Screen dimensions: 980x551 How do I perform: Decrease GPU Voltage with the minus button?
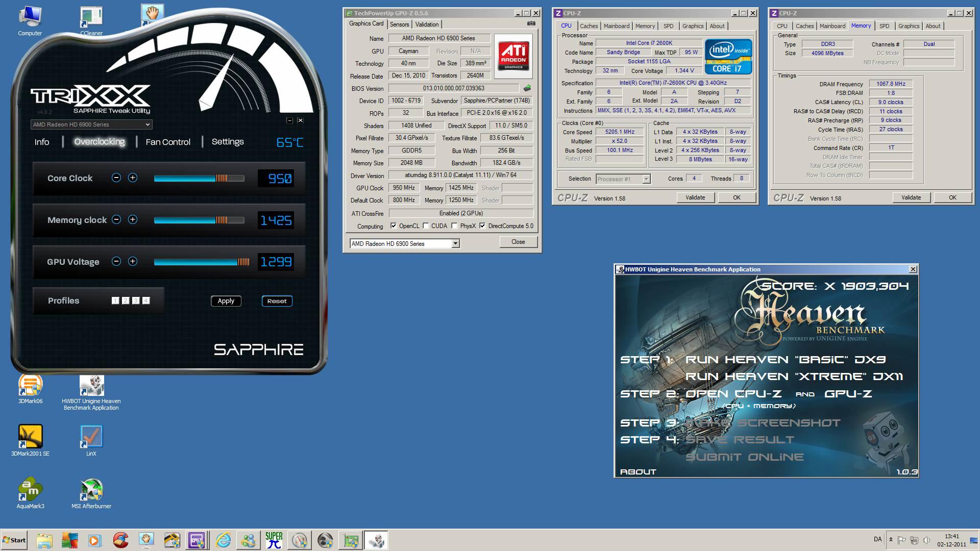pos(116,261)
